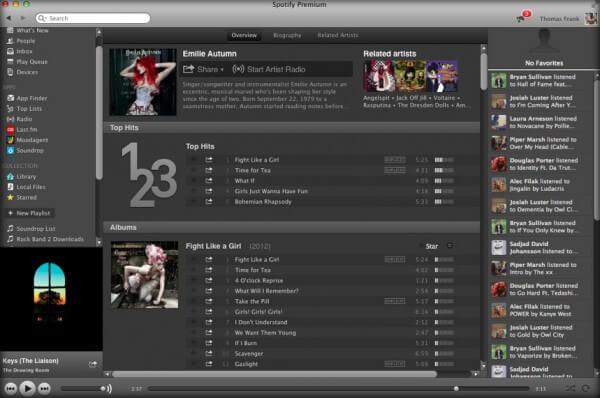Image resolution: width=600 pixels, height=398 pixels.
Task: Open Bryan Sullivan Hall of Fame activity
Action: [x=541, y=80]
